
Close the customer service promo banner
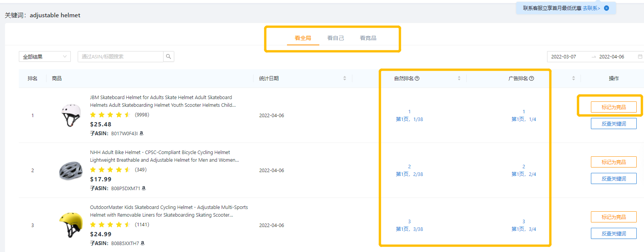tap(607, 8)
